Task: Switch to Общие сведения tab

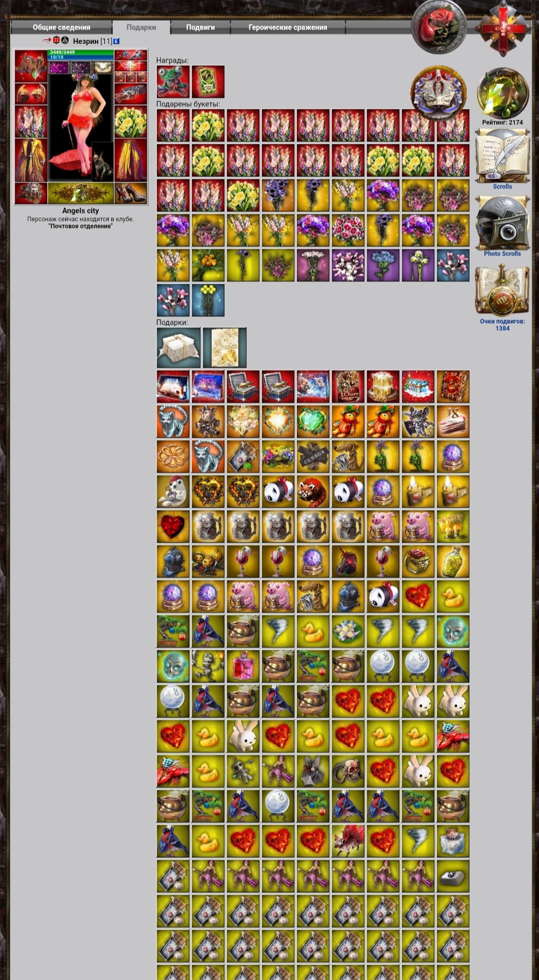Action: pyautogui.click(x=62, y=28)
